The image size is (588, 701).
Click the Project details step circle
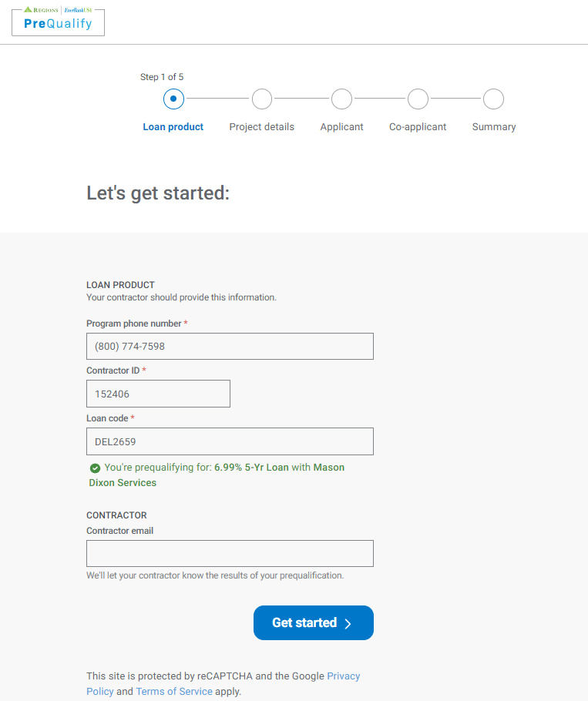[262, 99]
